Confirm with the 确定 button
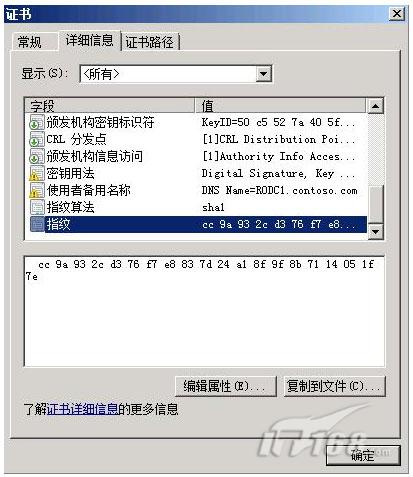This screenshot has width=413, height=477. point(363,455)
